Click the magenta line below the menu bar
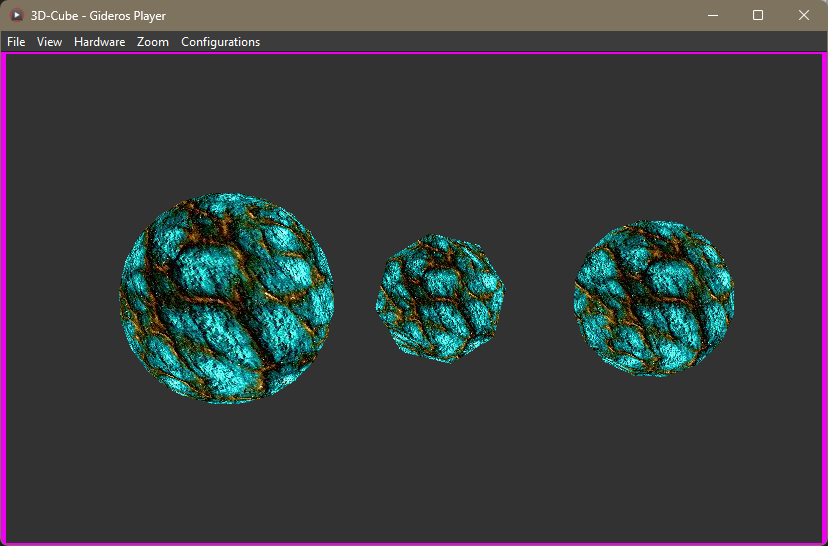This screenshot has width=828, height=546. click(414, 53)
